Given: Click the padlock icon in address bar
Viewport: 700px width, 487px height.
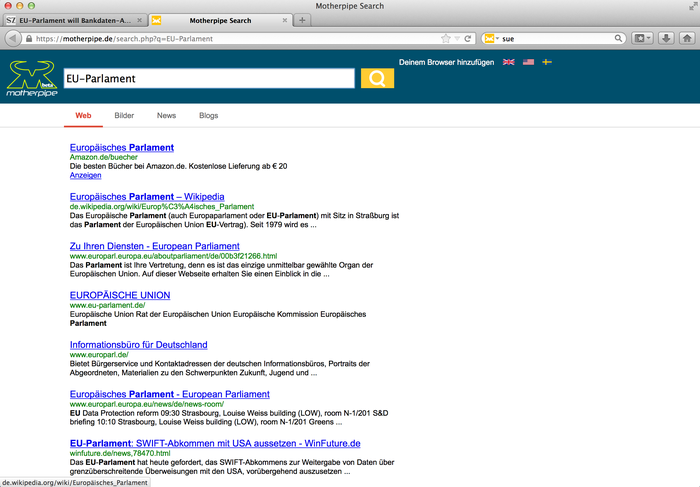Looking at the screenshot, I should (x=29, y=39).
